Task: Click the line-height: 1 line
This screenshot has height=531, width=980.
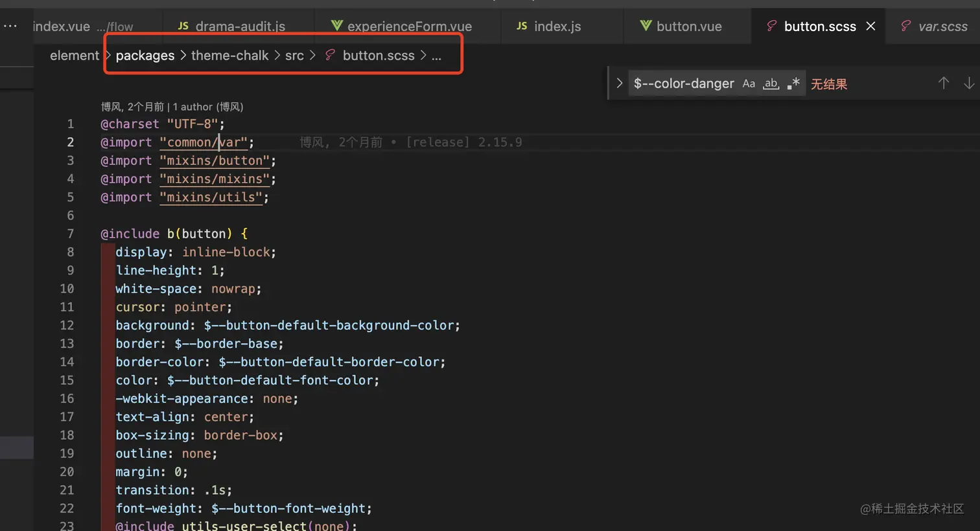Action: click(170, 270)
